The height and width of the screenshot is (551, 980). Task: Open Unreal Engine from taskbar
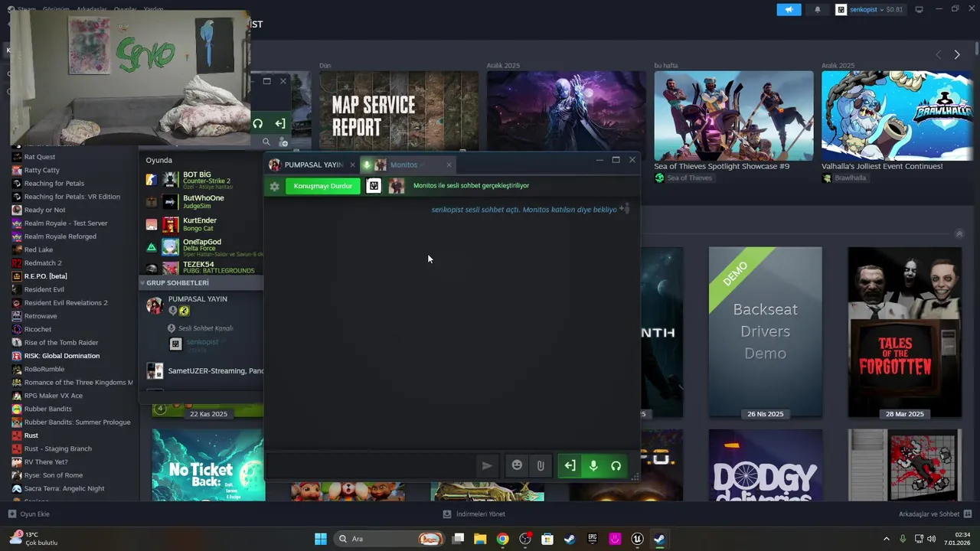pos(637,539)
